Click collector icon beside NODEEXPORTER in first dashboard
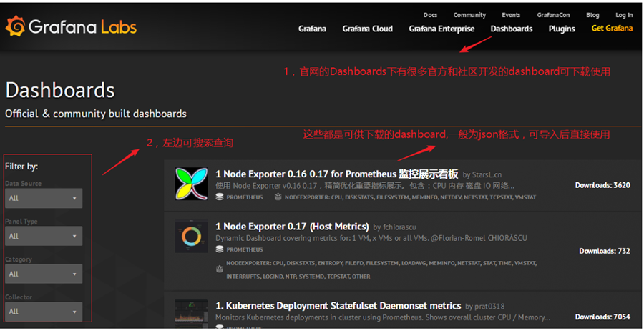This screenshot has height=333, width=644. tap(278, 197)
